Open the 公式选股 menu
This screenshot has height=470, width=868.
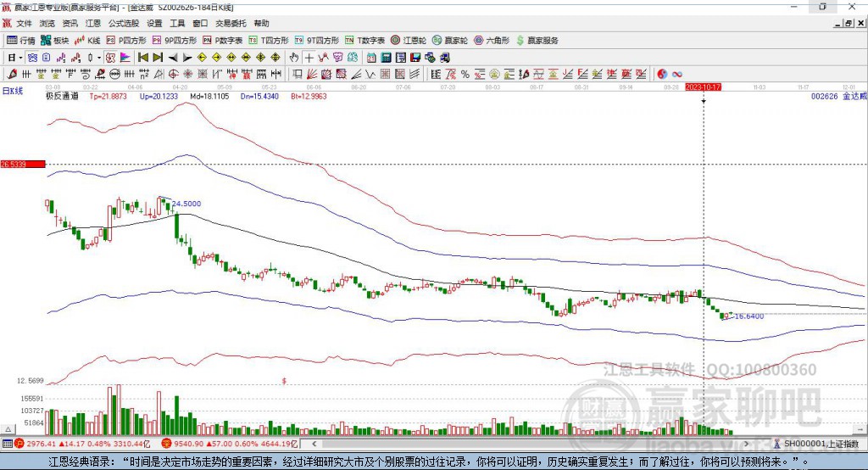tap(122, 24)
